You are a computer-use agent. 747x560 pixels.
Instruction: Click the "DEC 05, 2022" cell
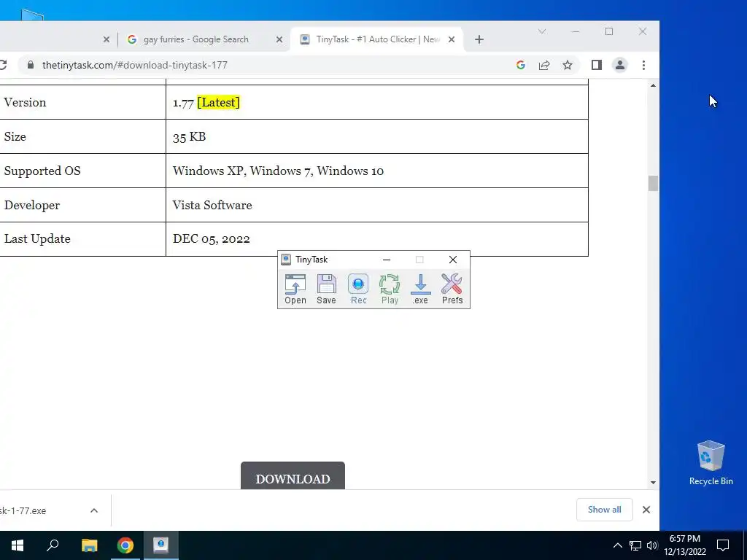click(x=377, y=239)
